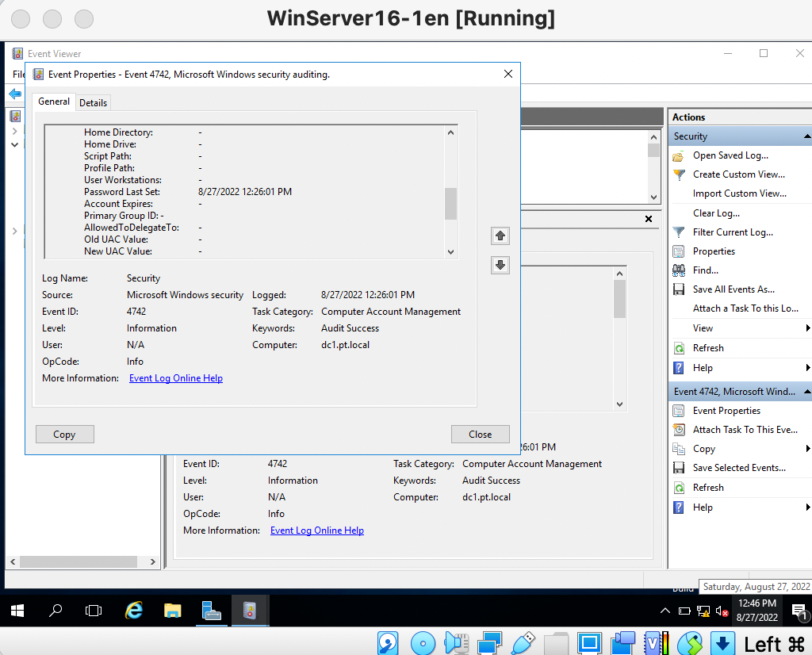Viewport: 812px width, 655px height.
Task: Minimize the Event Viewer window
Action: (x=728, y=53)
